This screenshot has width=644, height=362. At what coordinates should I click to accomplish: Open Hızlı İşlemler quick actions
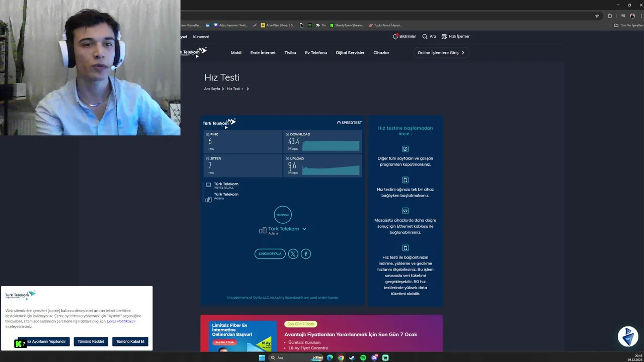click(455, 36)
